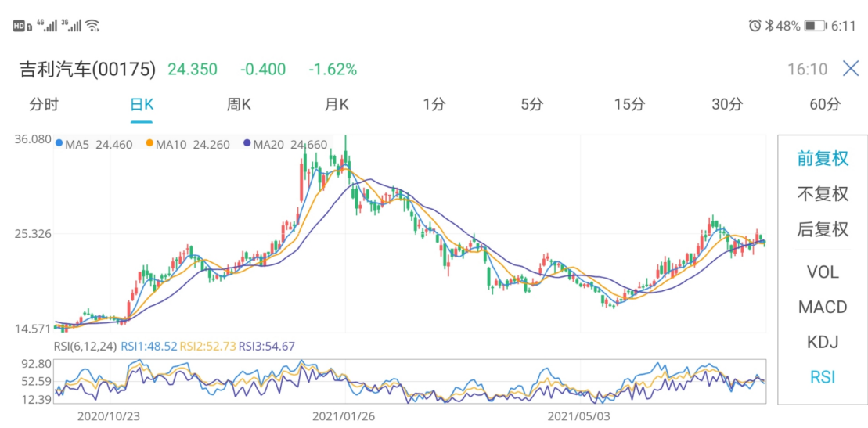Tap the price change -0.400
This screenshot has width=868, height=428.
[263, 69]
